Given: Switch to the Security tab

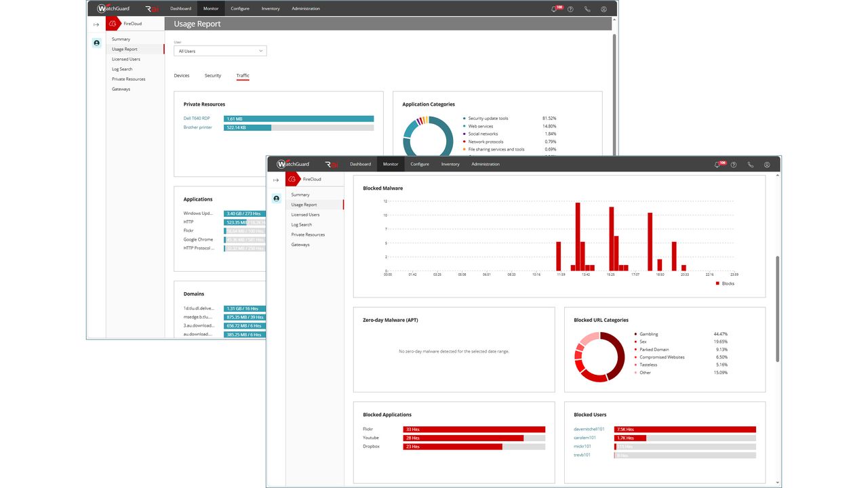Looking at the screenshot, I should click(x=213, y=75).
